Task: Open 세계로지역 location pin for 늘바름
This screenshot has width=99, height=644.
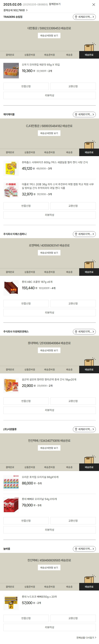Action: coord(76,549)
